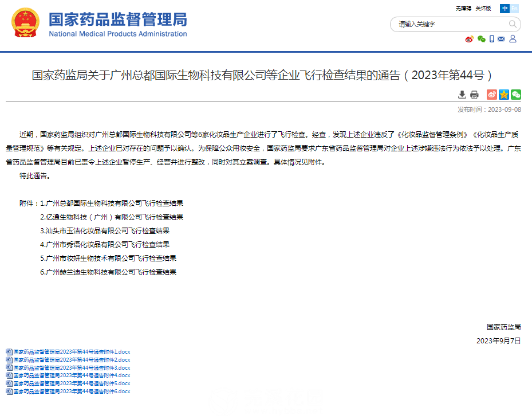Click the 2023年9月7日 signing date
Image resolution: width=532 pixels, height=419 pixels.
coord(499,341)
